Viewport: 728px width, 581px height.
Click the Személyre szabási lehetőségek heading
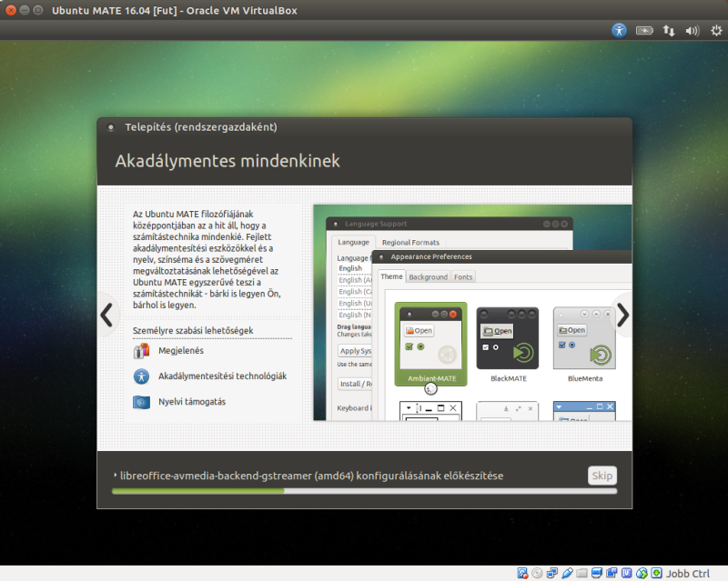pyautogui.click(x=193, y=330)
